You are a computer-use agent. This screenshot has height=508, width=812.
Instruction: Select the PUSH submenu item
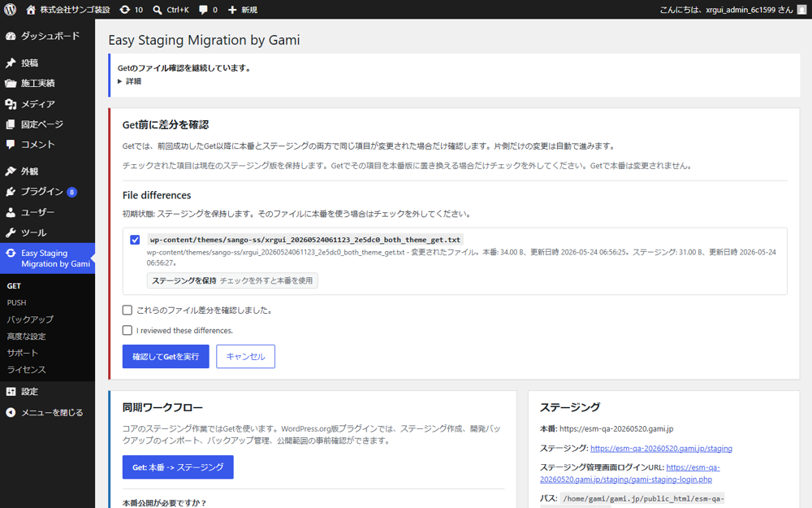16,302
